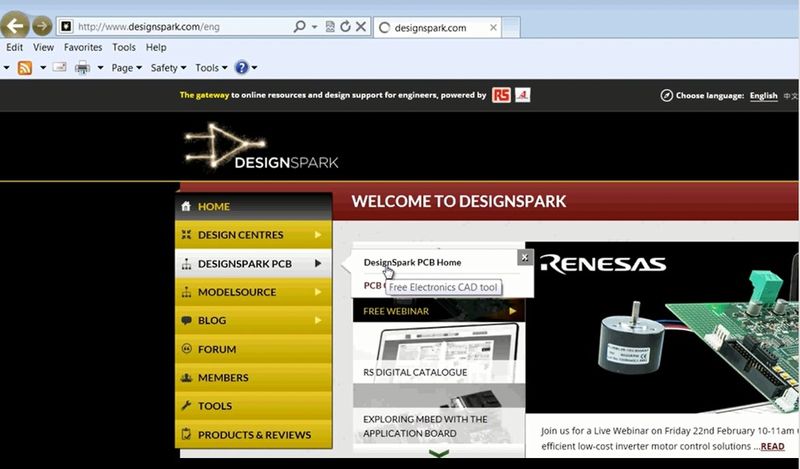Open the MEMBERS menu item
The height and width of the screenshot is (469, 800).
pos(254,378)
